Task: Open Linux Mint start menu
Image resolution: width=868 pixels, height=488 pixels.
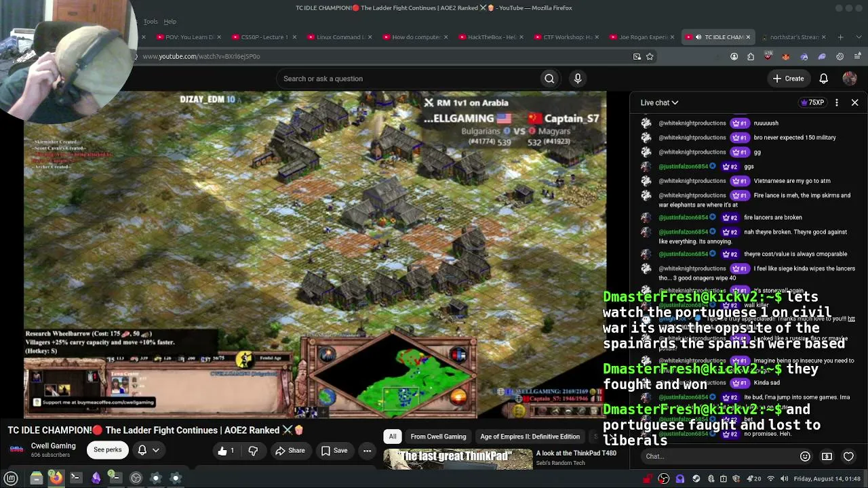Action: click(x=11, y=478)
